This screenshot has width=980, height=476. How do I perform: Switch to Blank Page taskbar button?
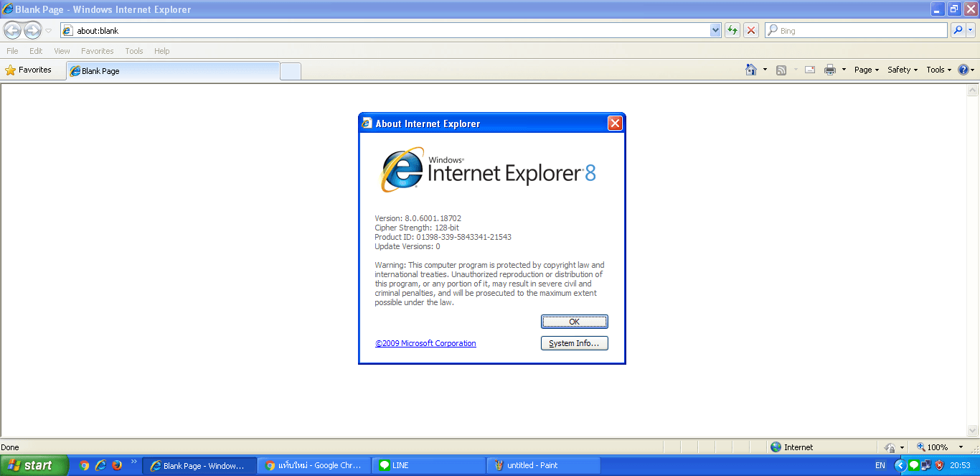pos(199,465)
